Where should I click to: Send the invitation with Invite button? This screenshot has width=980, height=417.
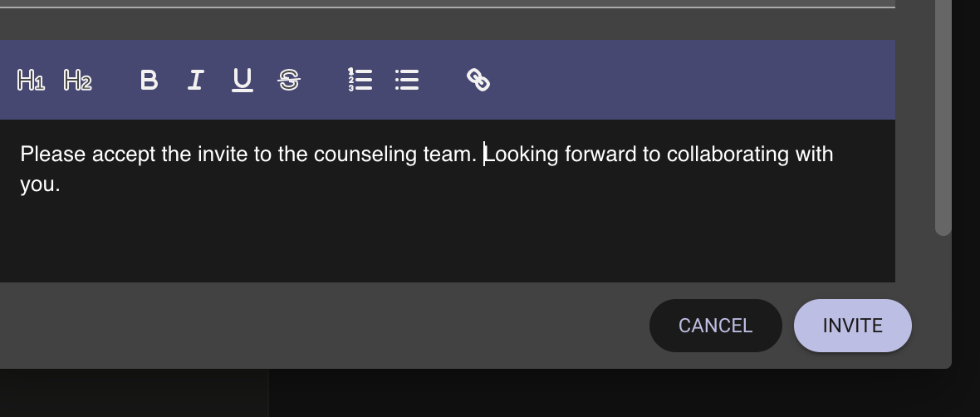852,326
